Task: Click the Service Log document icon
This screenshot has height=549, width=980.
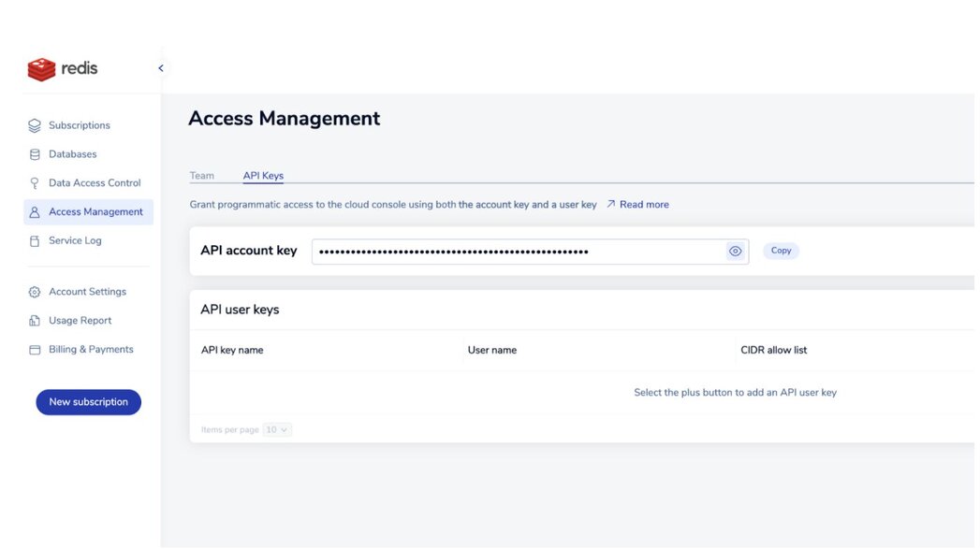Action: coord(35,241)
